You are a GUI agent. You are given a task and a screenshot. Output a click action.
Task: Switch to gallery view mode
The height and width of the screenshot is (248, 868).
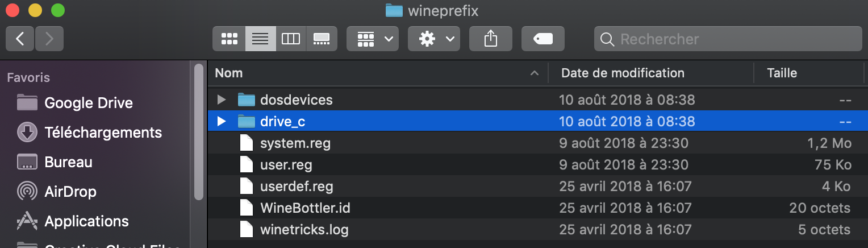pos(322,39)
